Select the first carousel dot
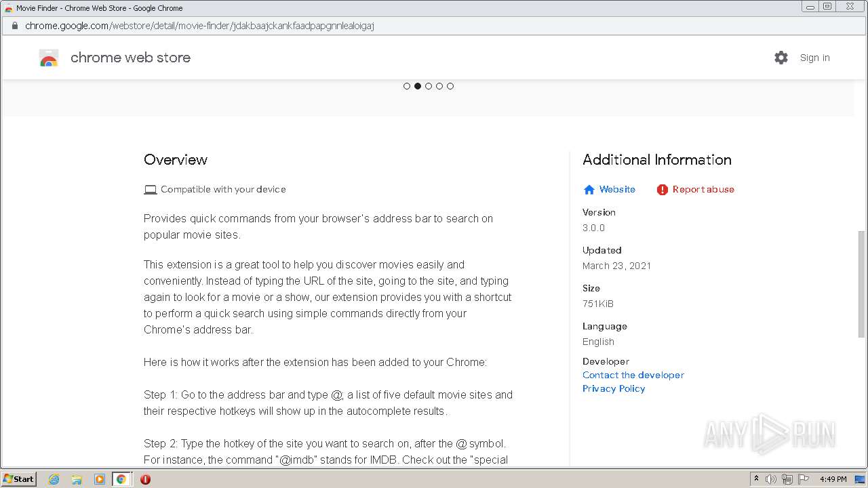Viewport: 868px width, 488px height. coord(407,86)
